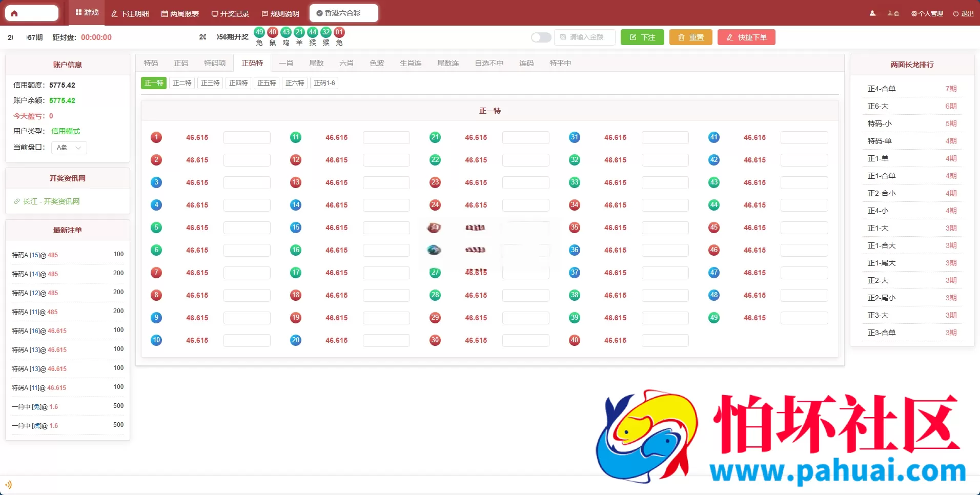The height and width of the screenshot is (495, 980).
Task: Select number ball 22 in the betting grid
Action: pos(435,160)
